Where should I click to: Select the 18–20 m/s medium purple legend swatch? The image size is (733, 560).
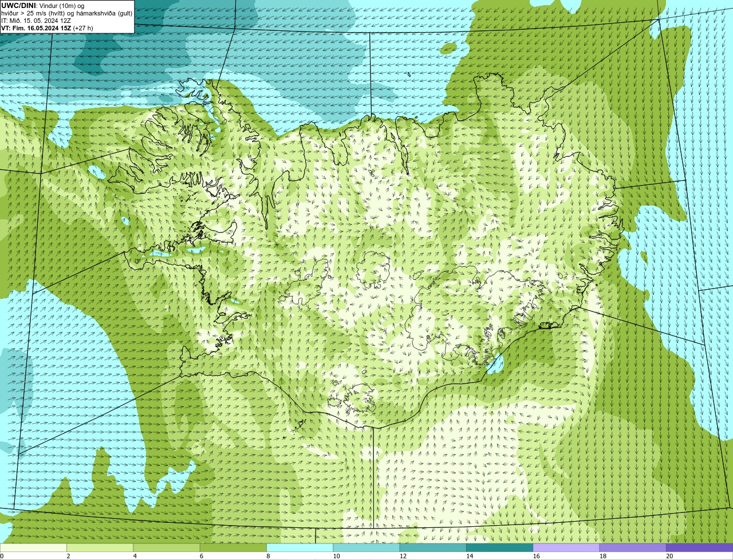coord(633,547)
